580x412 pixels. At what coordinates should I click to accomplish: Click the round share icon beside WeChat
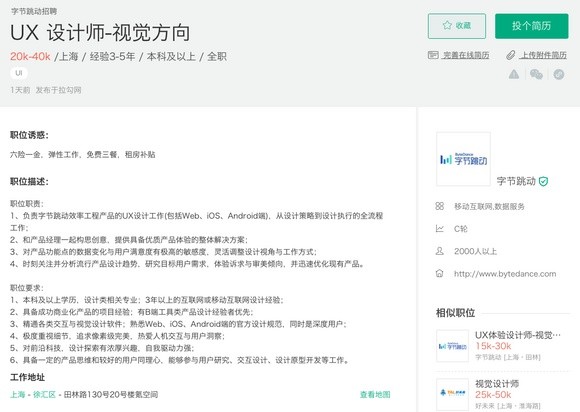(x=559, y=74)
